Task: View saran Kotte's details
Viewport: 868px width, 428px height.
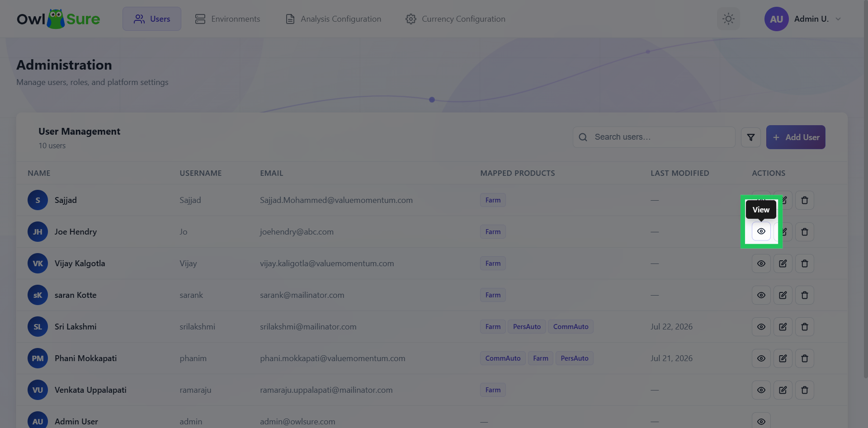Action: click(x=761, y=295)
